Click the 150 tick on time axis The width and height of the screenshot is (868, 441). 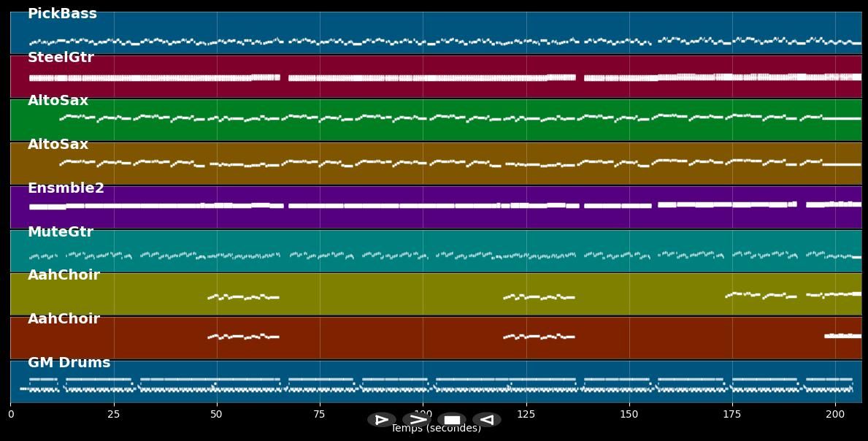point(629,414)
